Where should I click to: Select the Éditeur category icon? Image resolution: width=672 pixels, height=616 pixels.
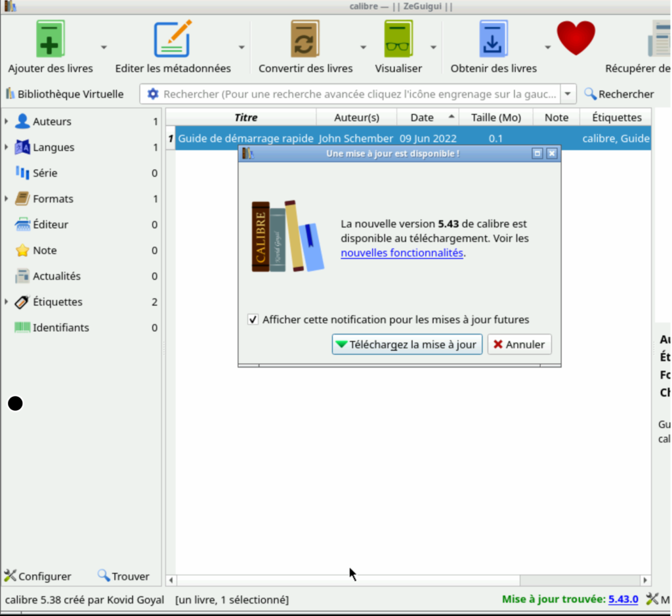[22, 224]
